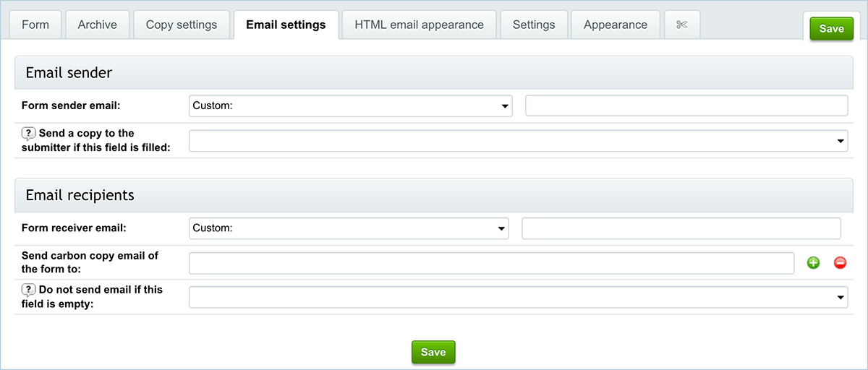This screenshot has width=868, height=370.
Task: Show help for Send a copy to submitter
Action: click(x=28, y=133)
